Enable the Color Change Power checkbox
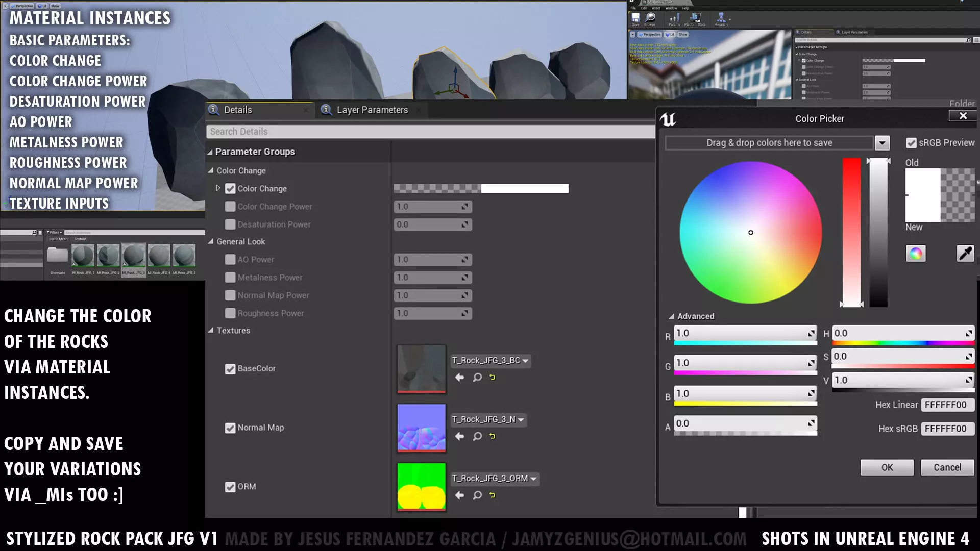980x551 pixels. (230, 207)
